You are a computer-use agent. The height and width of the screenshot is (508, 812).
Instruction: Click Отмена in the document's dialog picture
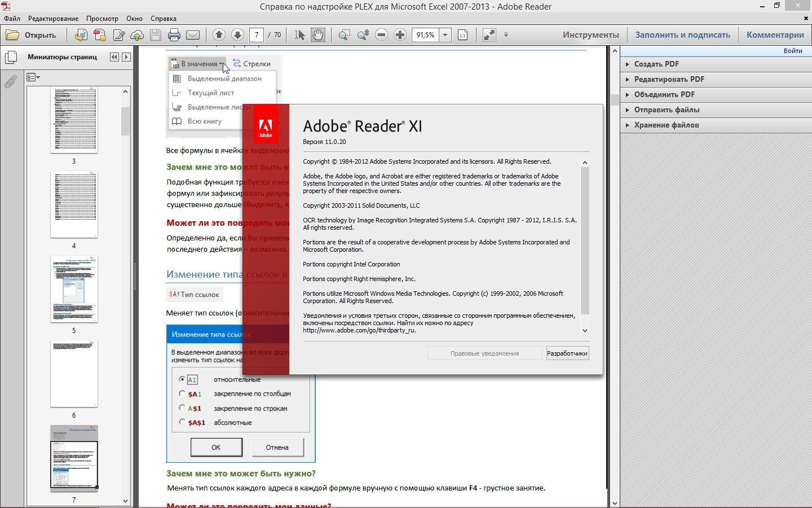tap(277, 447)
